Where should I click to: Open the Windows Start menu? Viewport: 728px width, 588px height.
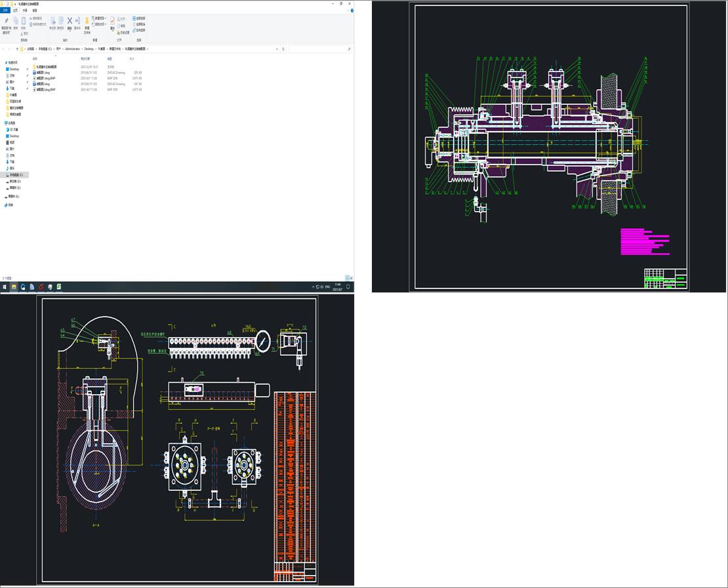5,287
